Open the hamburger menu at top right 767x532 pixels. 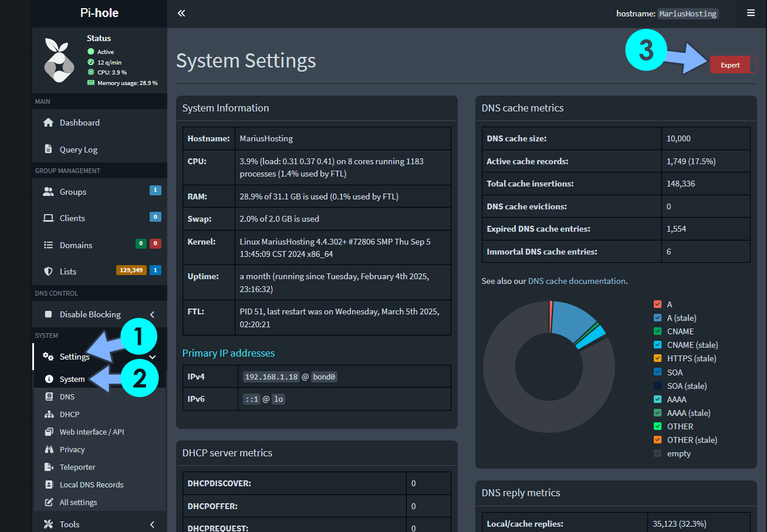(x=751, y=13)
